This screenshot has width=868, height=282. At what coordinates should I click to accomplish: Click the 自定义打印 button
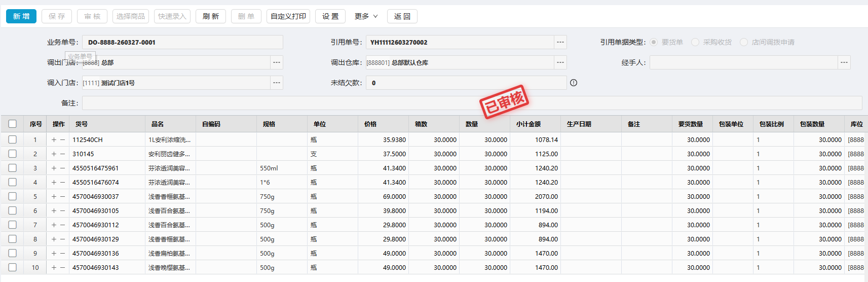pyautogui.click(x=288, y=16)
